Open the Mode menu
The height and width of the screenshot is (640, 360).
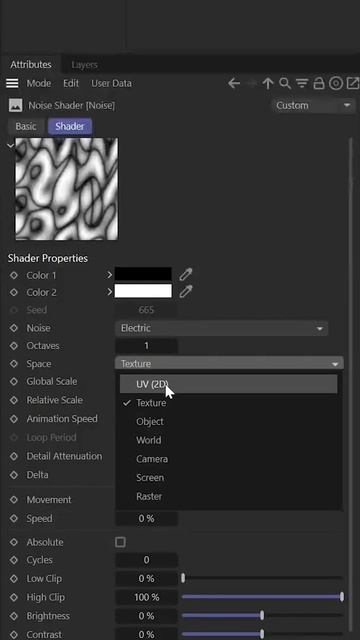[x=39, y=84]
